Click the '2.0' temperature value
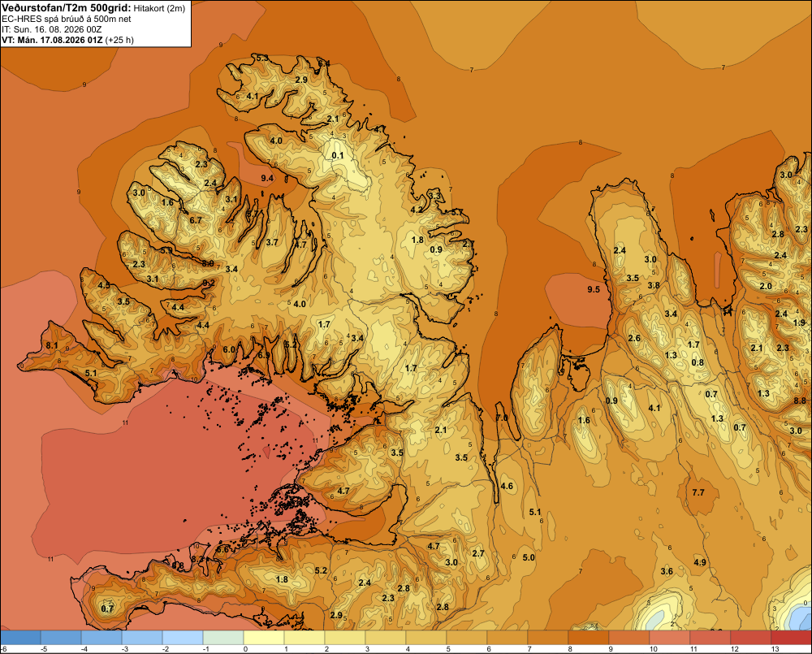 (x=766, y=286)
